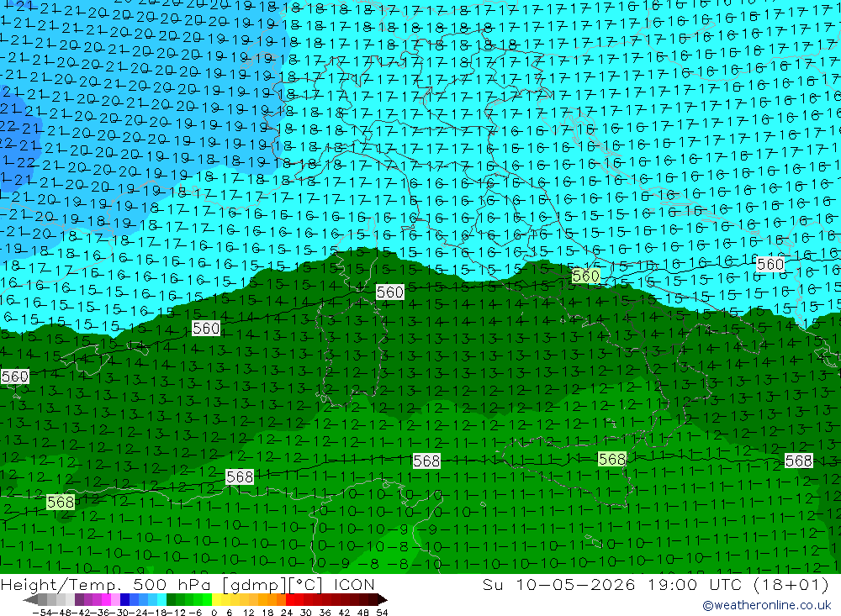The height and width of the screenshot is (616, 841).
Task: Open the weatheronline.co.uk copyright link
Action: pos(767,605)
